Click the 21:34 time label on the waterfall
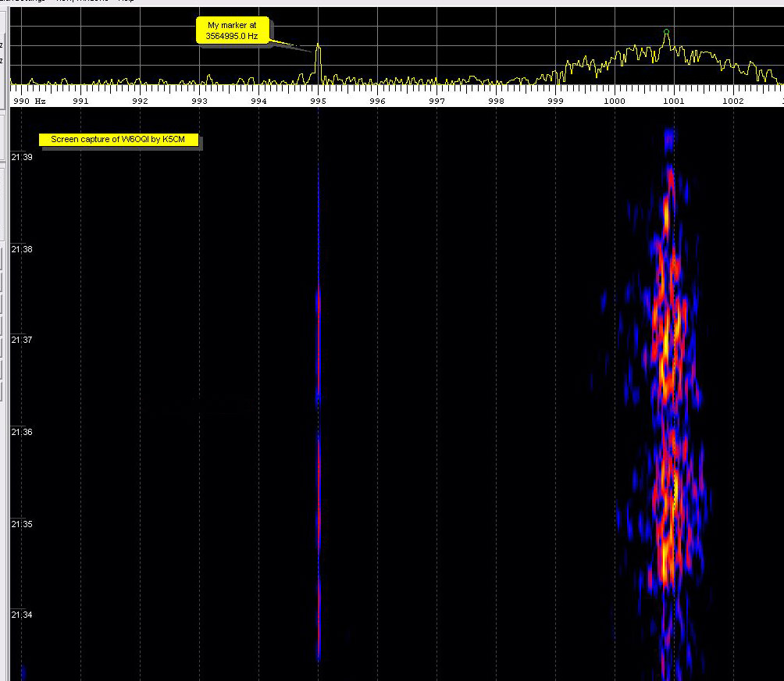 click(x=22, y=615)
